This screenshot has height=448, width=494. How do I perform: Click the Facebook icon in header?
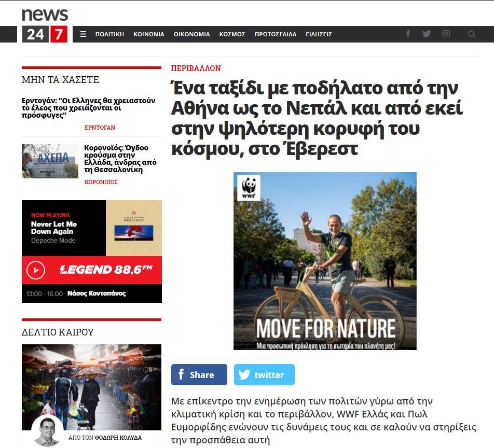point(408,34)
